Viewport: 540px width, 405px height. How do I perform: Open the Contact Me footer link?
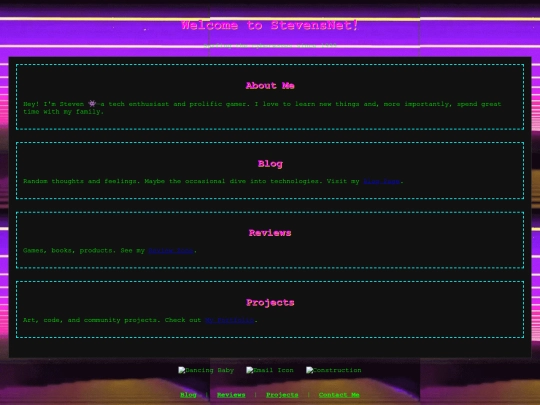coord(339,395)
